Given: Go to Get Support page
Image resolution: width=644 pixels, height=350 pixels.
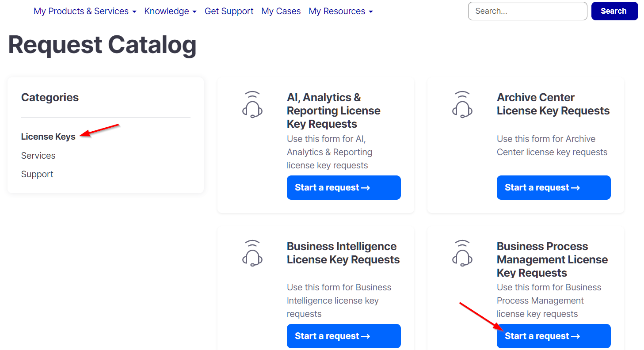Looking at the screenshot, I should (229, 11).
